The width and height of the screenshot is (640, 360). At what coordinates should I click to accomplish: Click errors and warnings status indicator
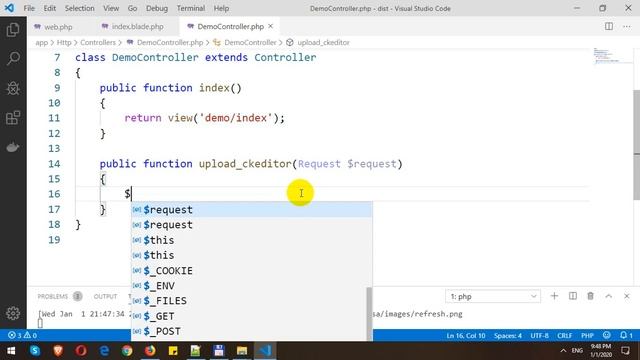click(22, 336)
